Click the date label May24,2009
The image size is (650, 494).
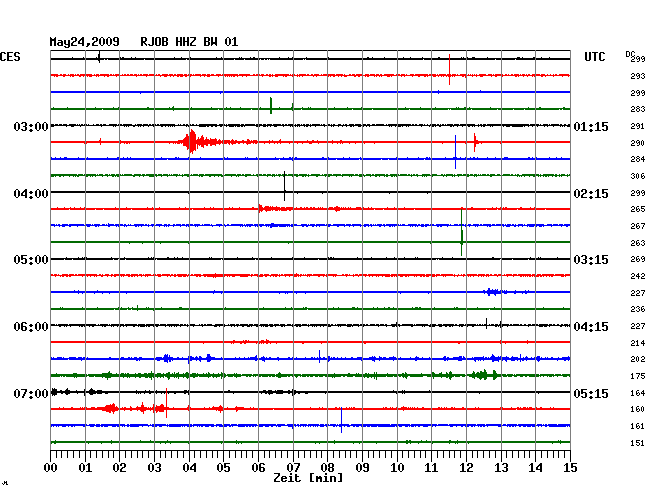coord(85,42)
